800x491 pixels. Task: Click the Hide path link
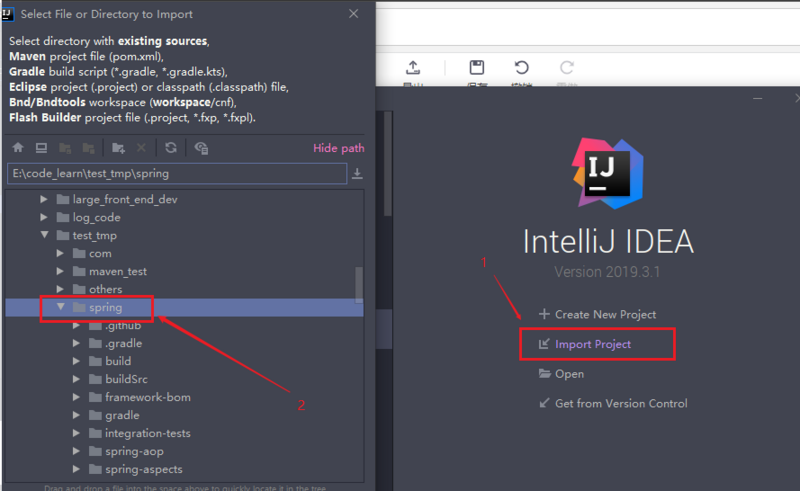point(339,148)
